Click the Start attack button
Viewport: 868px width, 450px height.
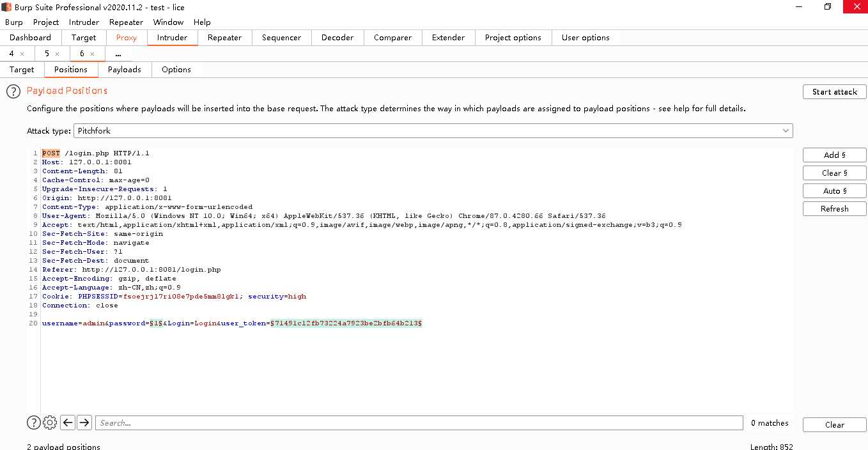click(835, 92)
